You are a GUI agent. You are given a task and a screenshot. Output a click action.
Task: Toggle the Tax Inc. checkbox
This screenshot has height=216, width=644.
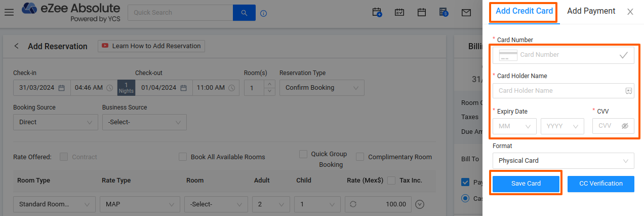pyautogui.click(x=391, y=180)
